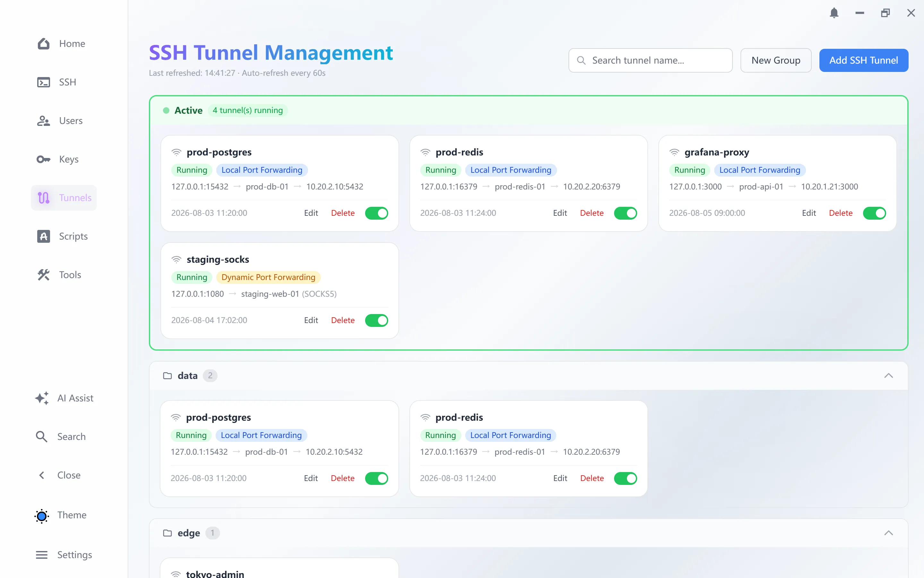This screenshot has width=924, height=578.
Task: Turn off the grafana-proxy tunnel toggle
Action: [874, 213]
